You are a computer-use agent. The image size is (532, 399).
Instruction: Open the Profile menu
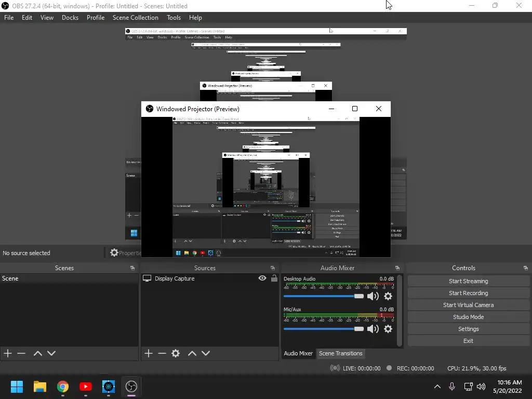click(96, 18)
